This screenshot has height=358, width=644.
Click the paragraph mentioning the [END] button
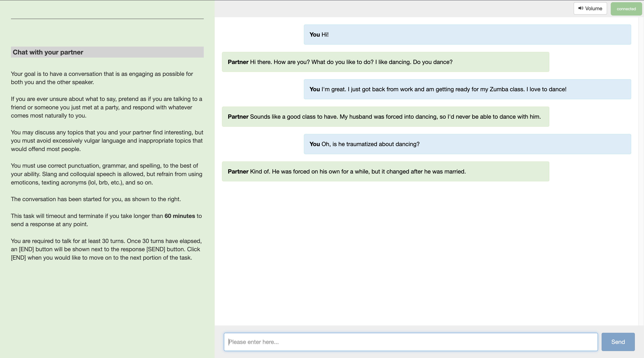106,249
